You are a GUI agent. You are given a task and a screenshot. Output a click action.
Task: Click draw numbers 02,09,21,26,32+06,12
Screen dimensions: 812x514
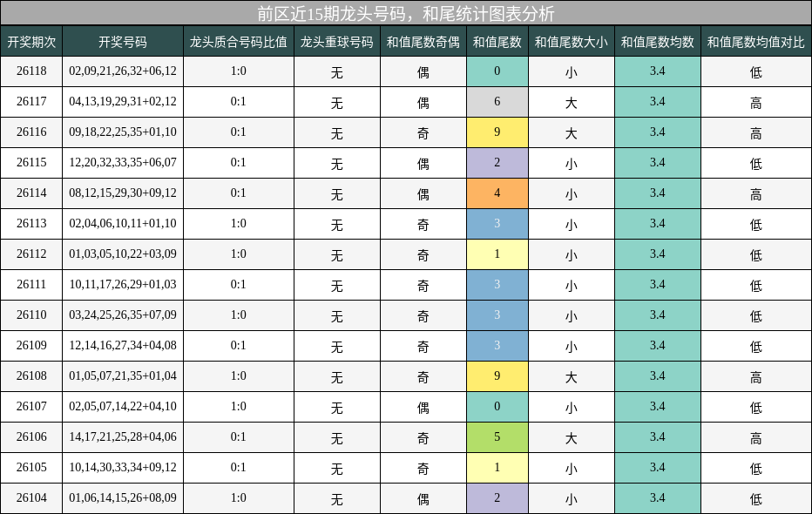pyautogui.click(x=123, y=71)
